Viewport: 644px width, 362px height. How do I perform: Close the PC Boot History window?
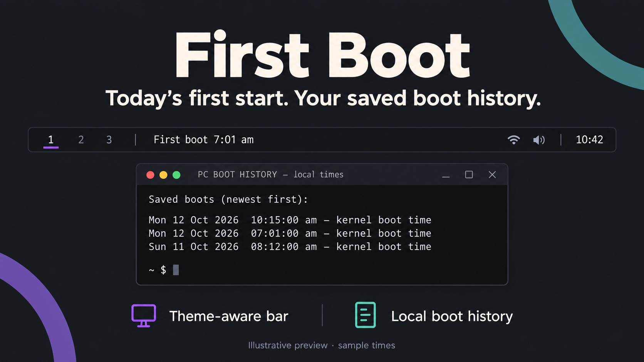492,175
